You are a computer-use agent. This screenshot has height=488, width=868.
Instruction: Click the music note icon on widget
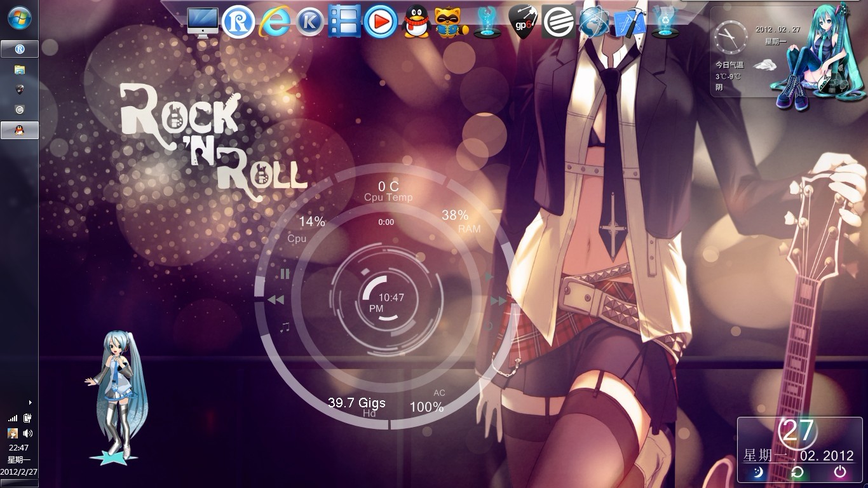285,327
